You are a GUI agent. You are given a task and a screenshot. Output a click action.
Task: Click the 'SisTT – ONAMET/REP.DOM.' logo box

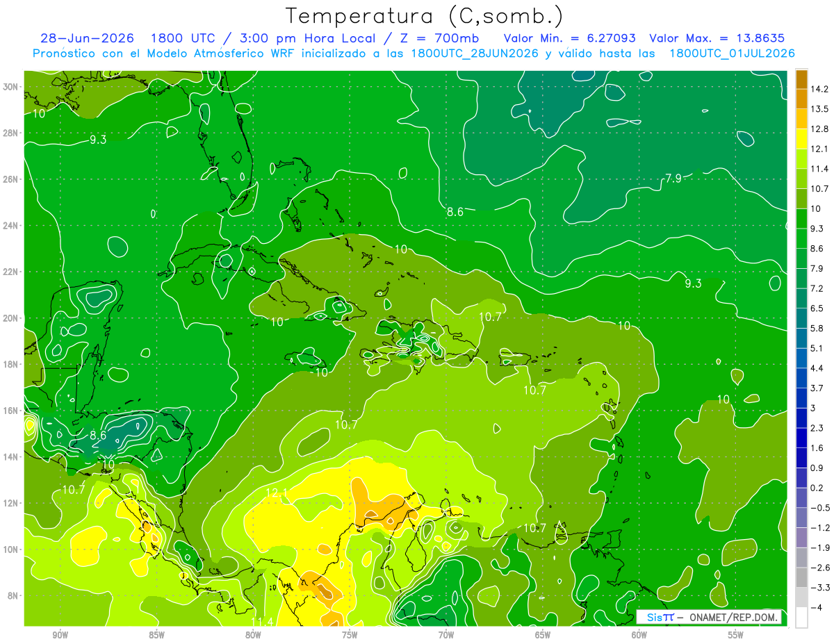pyautogui.click(x=709, y=618)
